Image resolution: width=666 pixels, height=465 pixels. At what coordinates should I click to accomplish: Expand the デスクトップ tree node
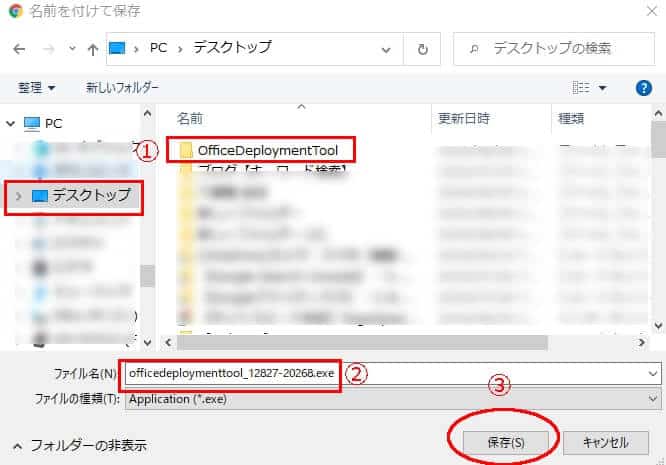point(19,196)
